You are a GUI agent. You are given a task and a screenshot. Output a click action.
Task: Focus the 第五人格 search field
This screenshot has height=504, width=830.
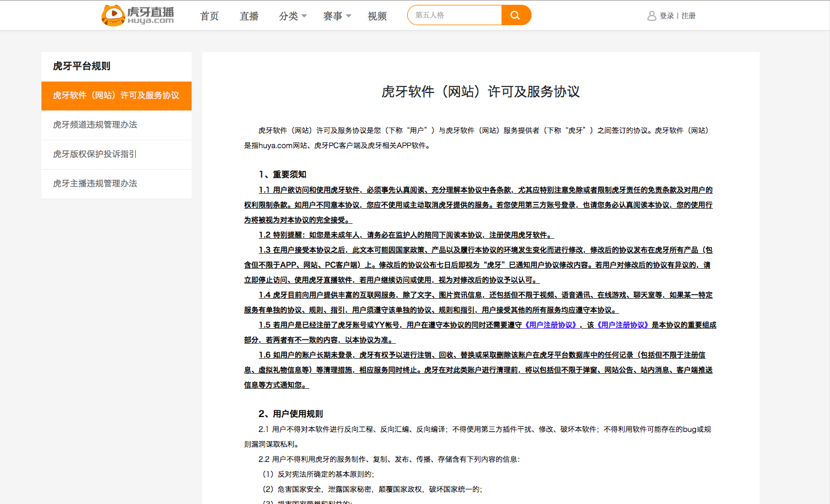click(x=455, y=15)
